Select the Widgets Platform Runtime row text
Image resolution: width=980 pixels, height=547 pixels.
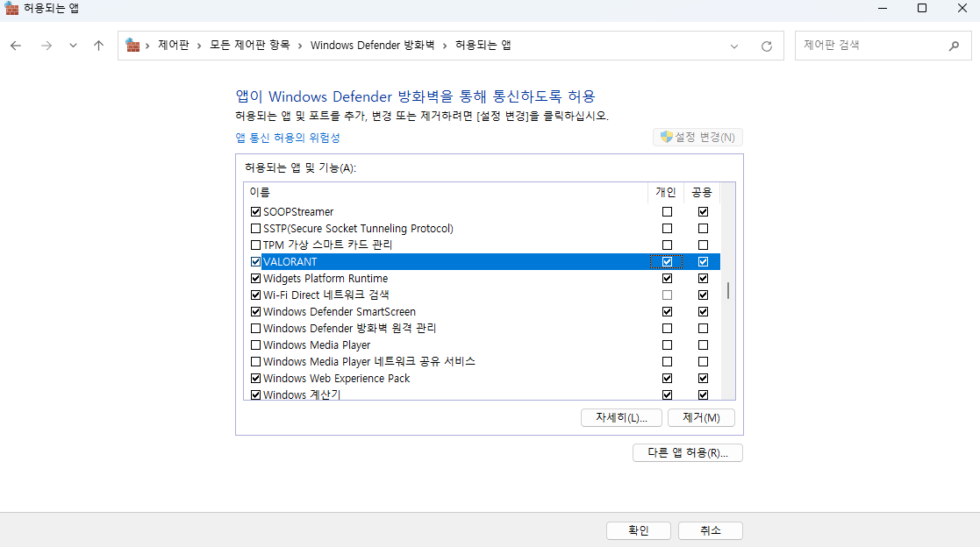tap(325, 279)
